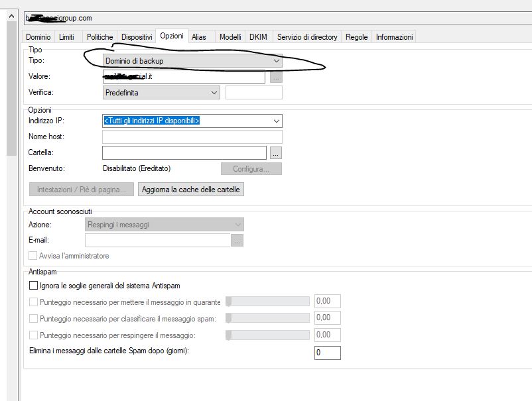Open the Indirizzo IP dropdown list
532x401 pixels.
[x=192, y=121]
